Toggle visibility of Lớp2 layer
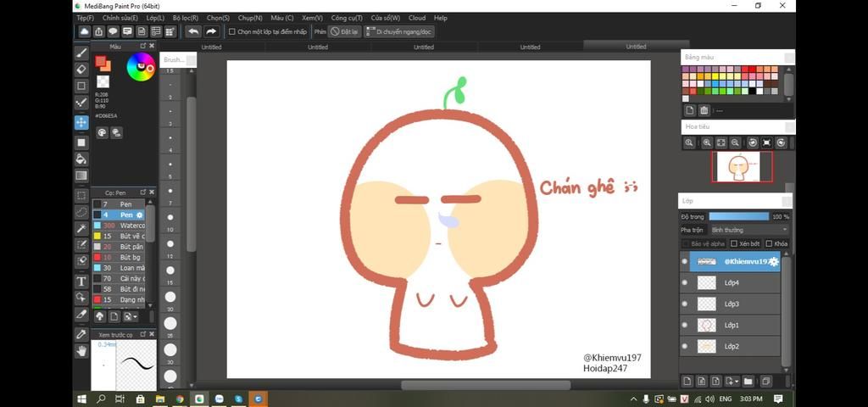The width and height of the screenshot is (868, 407). click(x=685, y=346)
